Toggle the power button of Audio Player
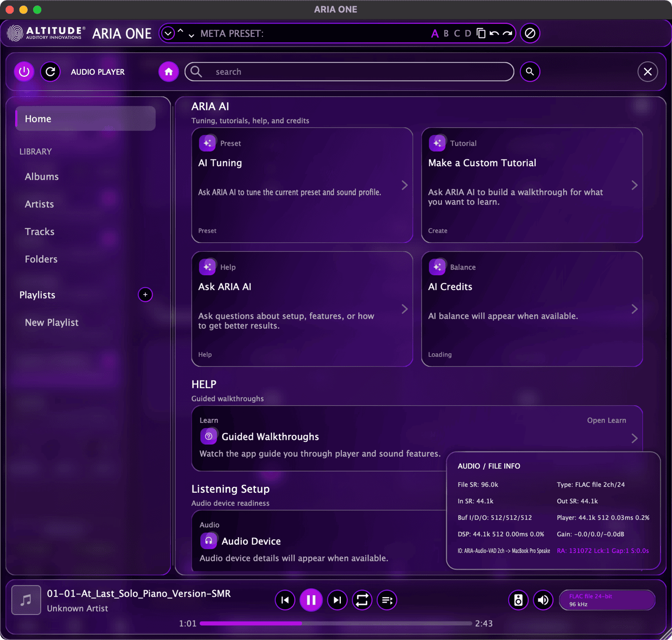 pos(24,72)
